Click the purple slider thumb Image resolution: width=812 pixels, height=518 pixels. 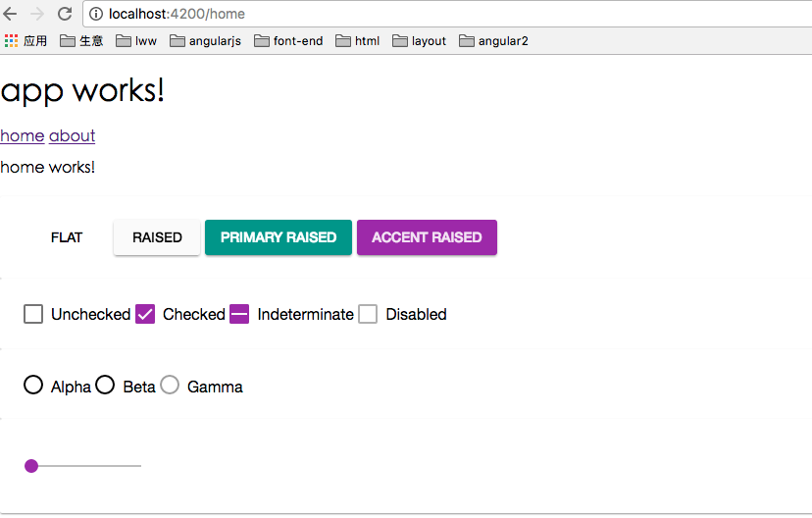[x=31, y=465]
